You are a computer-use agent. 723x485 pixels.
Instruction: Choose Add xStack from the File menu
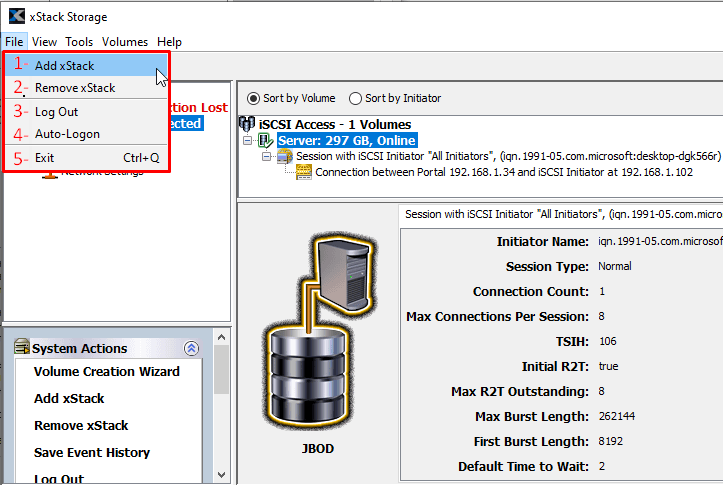[65, 66]
